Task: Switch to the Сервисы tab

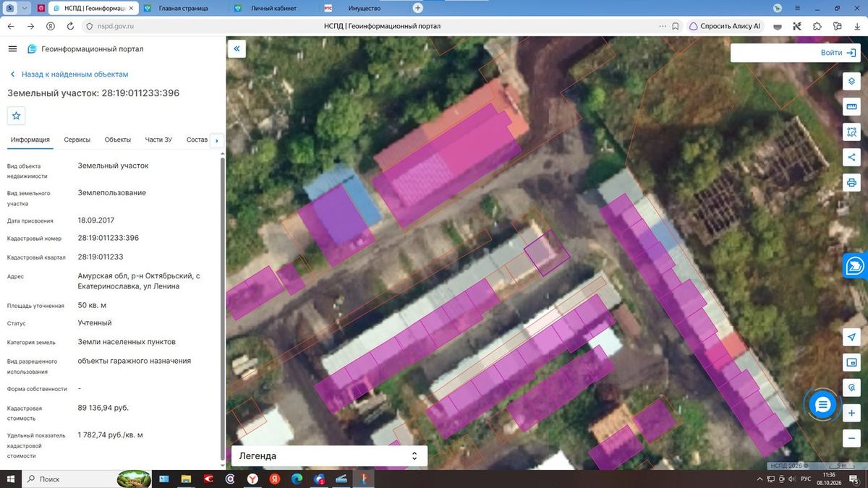Action: 77,140
